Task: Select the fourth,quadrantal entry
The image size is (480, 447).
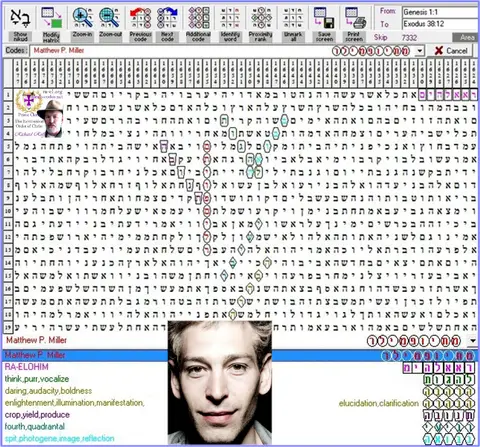Action: tap(35, 426)
